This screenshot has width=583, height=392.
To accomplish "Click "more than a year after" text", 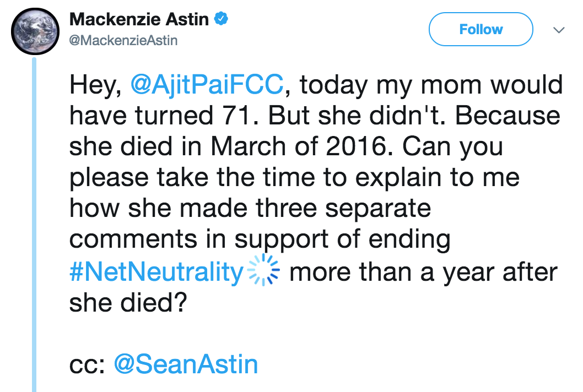I will tap(423, 273).
